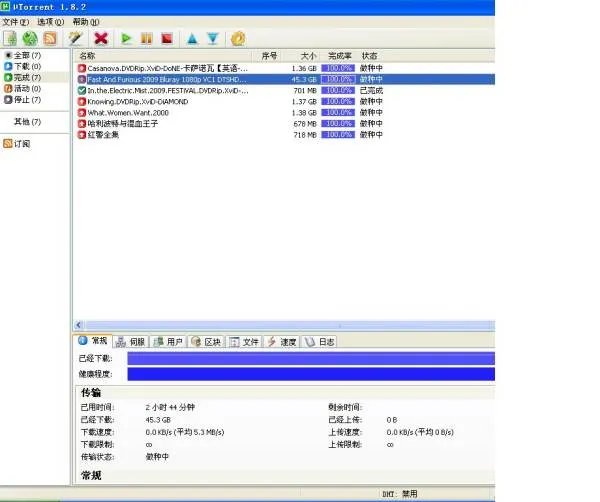Switch to the 日志 logger tab
Image resolution: width=600 pixels, height=502 pixels.
point(320,342)
